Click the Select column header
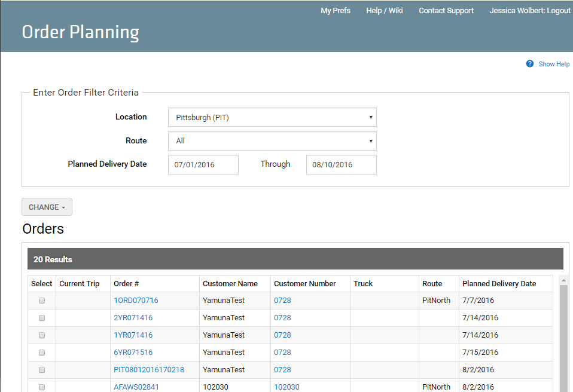Image resolution: width=573 pixels, height=392 pixels. tap(42, 284)
